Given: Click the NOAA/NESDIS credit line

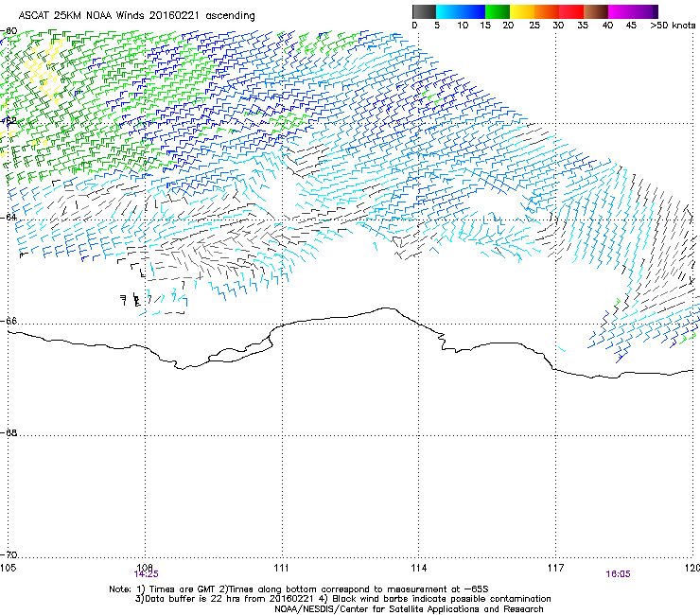Looking at the screenshot, I should pos(409,609).
